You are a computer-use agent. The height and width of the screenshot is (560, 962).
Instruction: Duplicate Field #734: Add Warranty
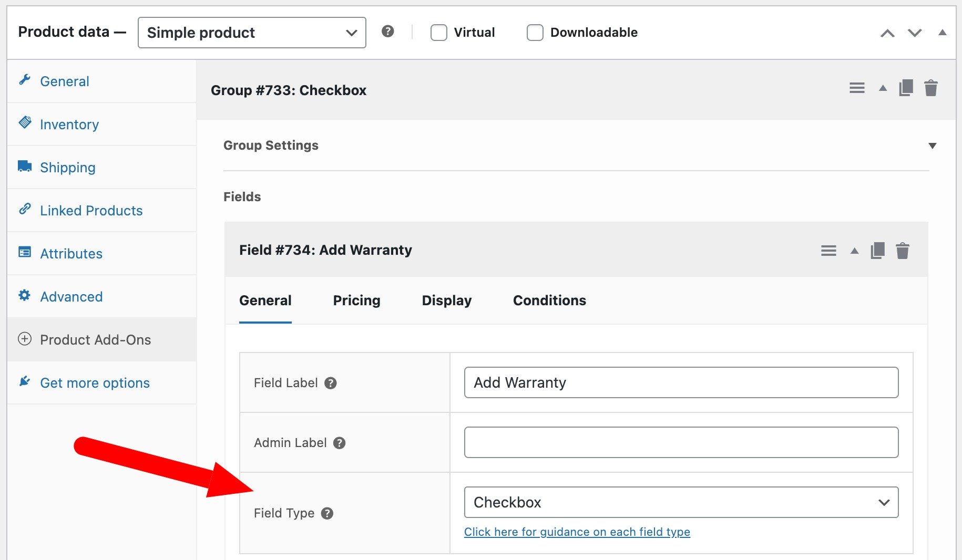coord(877,251)
